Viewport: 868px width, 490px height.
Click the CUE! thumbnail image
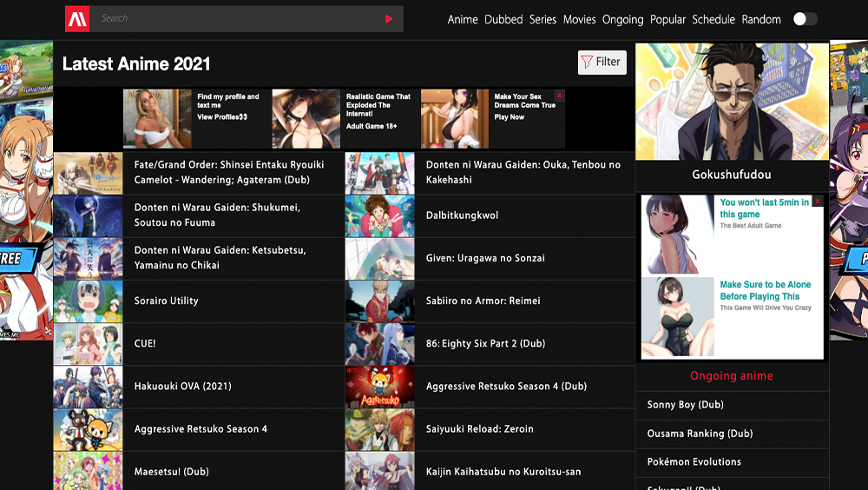[88, 344]
